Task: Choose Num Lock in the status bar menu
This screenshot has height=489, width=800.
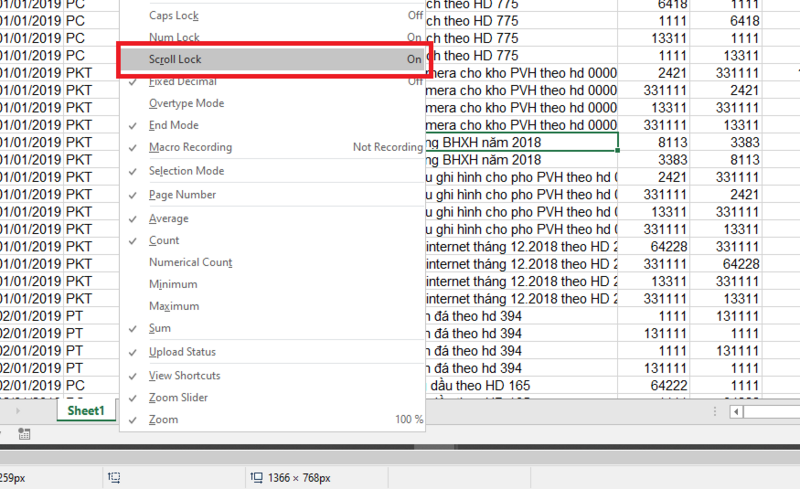Action: tap(272, 36)
